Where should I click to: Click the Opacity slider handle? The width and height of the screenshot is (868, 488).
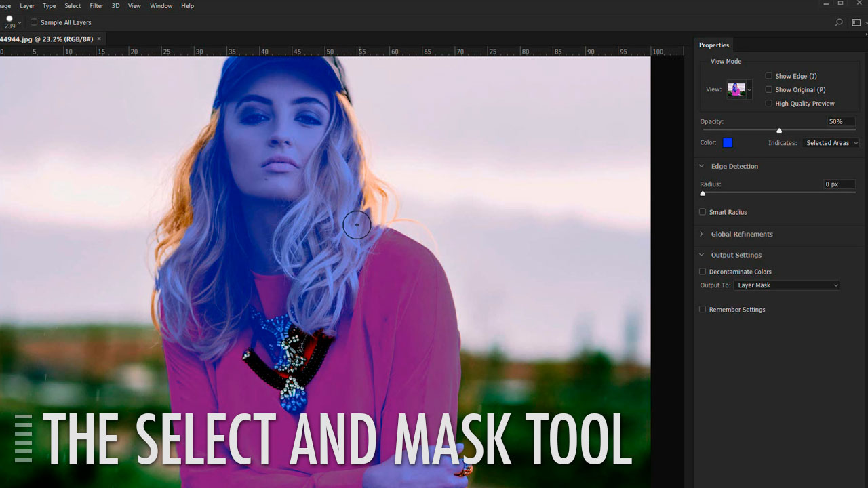(x=779, y=129)
